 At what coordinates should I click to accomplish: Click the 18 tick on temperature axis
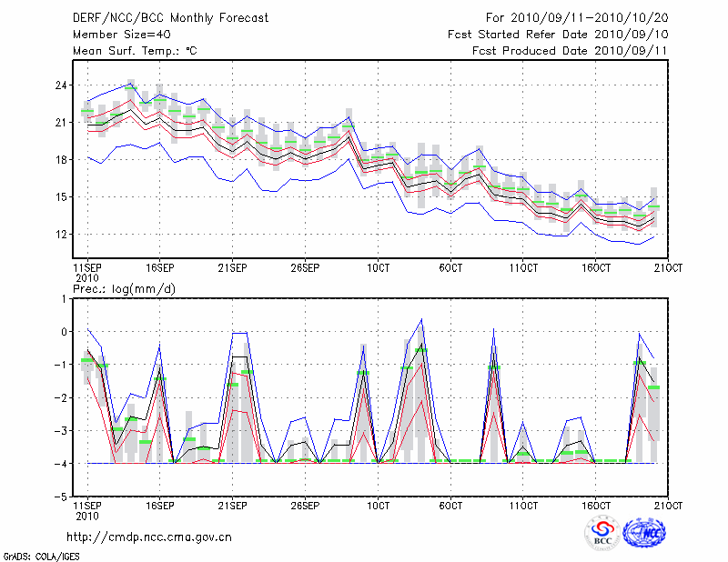[x=62, y=160]
